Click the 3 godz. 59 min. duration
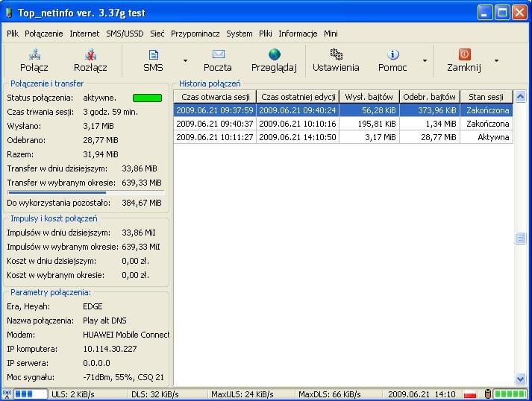The image size is (532, 401). tap(110, 112)
